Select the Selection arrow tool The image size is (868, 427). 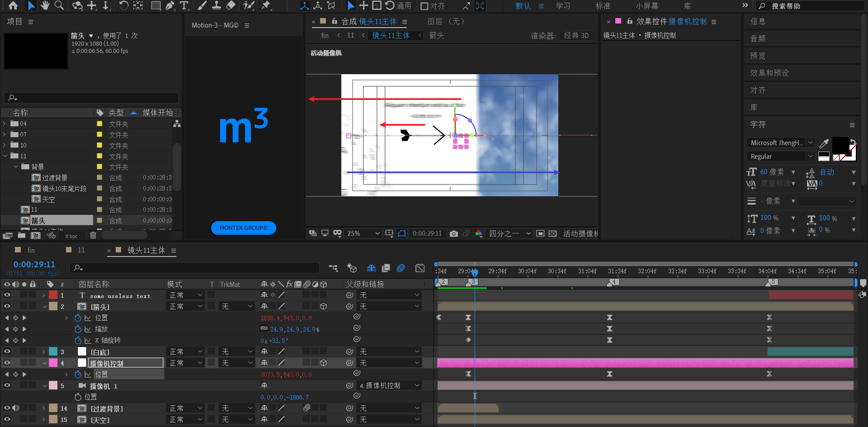coord(31,5)
